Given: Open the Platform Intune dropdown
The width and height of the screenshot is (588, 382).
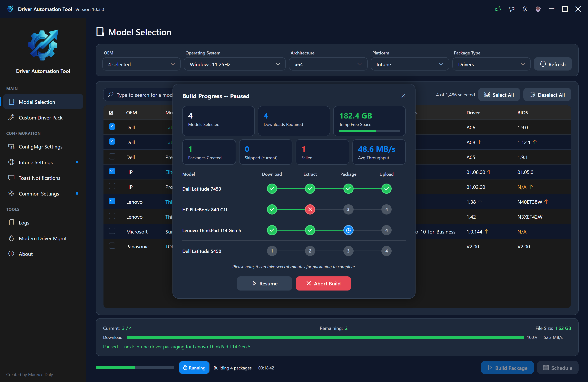Looking at the screenshot, I should (x=410, y=64).
